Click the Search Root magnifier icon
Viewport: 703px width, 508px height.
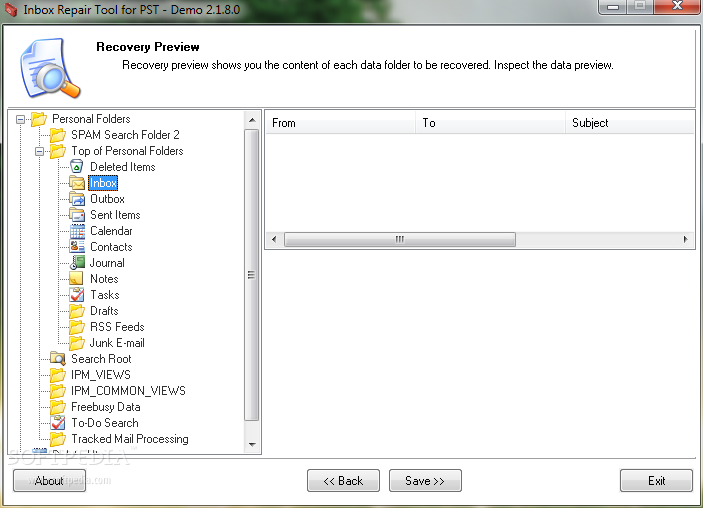tap(58, 359)
